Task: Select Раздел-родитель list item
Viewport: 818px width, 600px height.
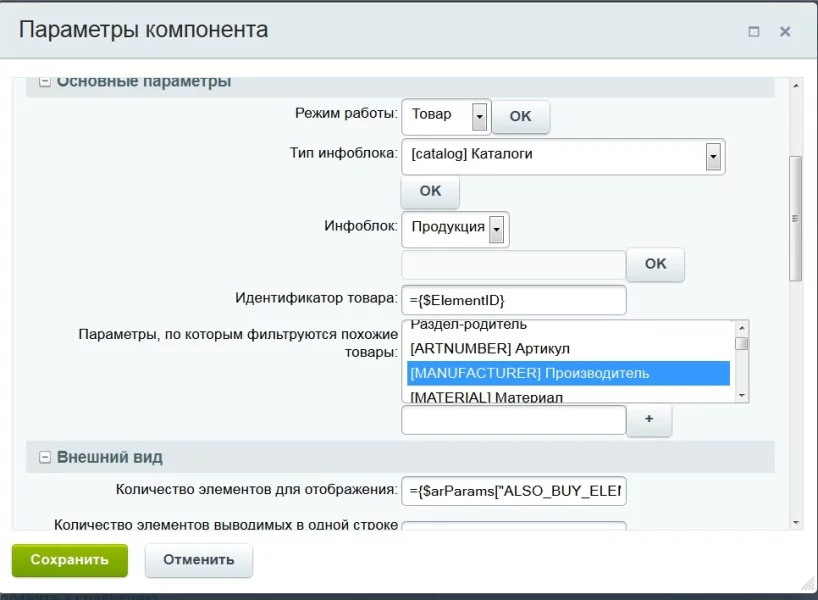Action: coord(568,326)
